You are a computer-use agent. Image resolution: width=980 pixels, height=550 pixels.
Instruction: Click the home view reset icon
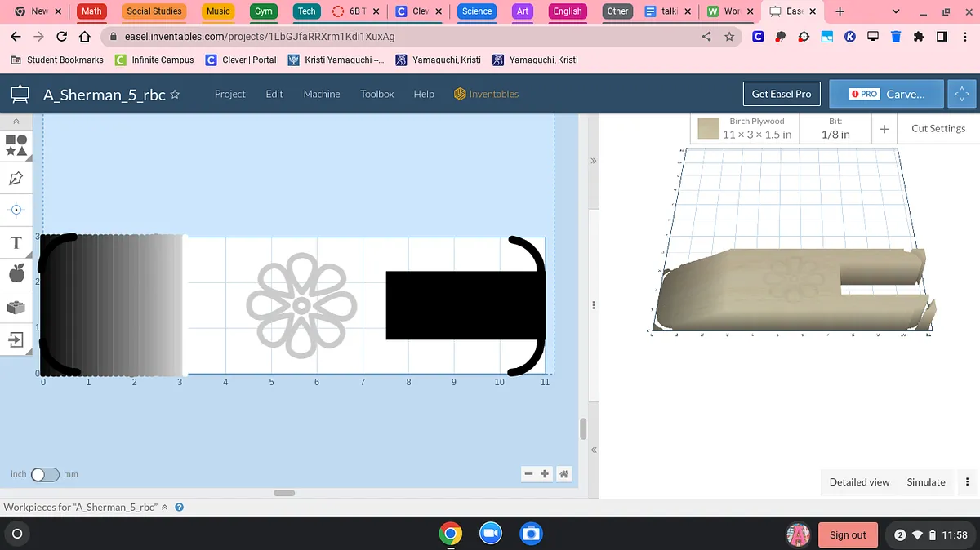point(563,474)
